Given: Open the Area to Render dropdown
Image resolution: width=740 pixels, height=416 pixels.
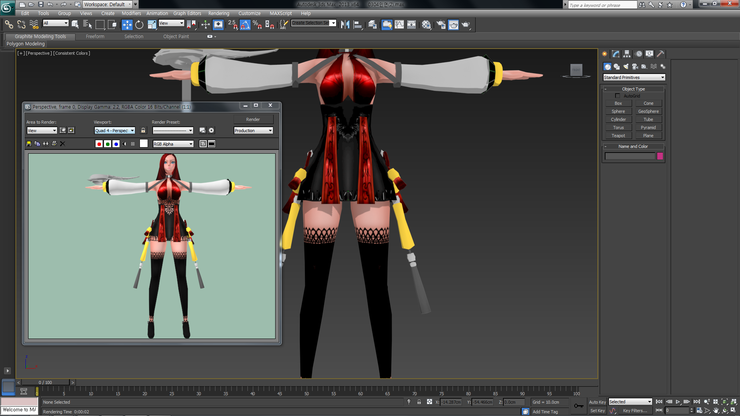Looking at the screenshot, I should click(42, 130).
